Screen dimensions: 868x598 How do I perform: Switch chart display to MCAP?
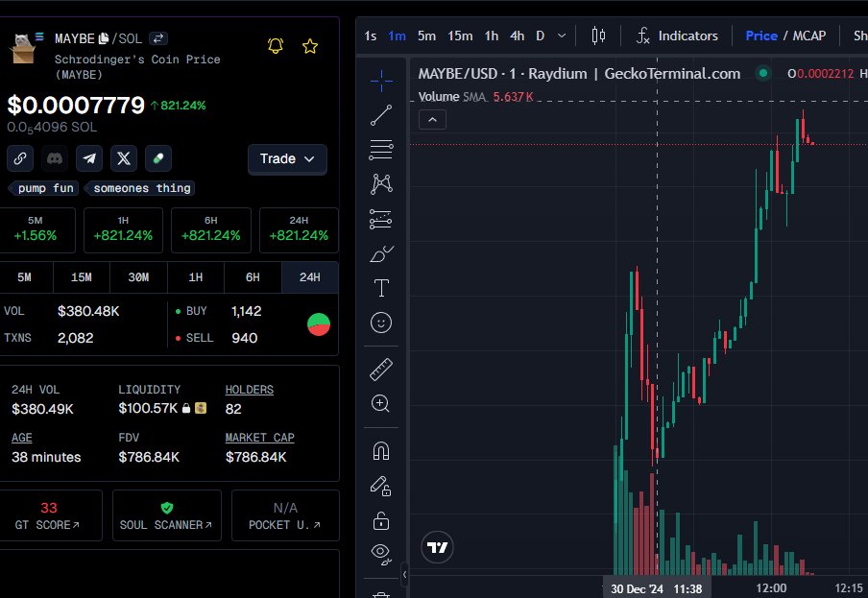[x=809, y=36]
